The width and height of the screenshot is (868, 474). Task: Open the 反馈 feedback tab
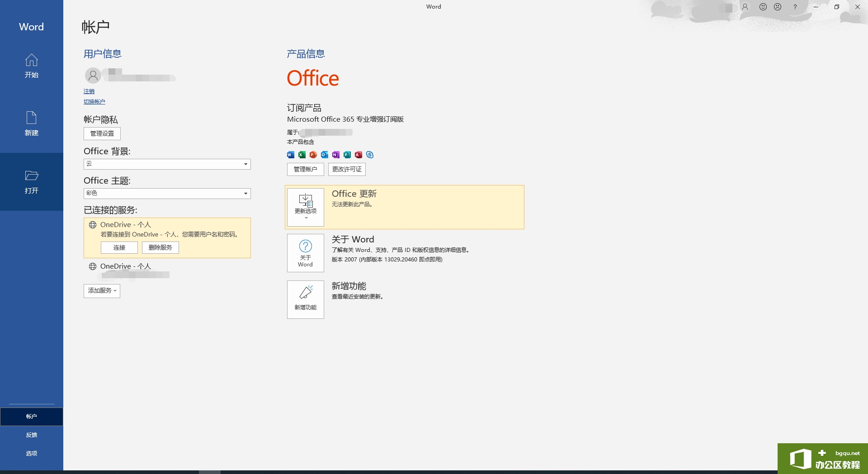coord(31,435)
